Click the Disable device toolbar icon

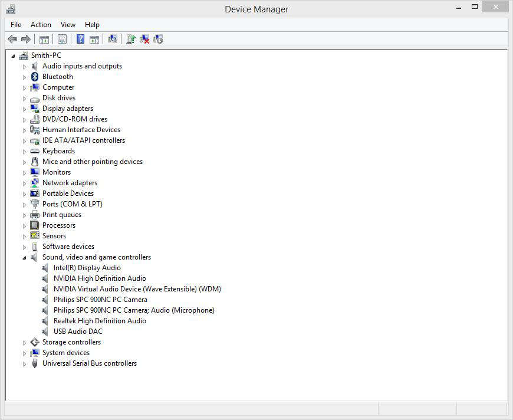pos(158,40)
